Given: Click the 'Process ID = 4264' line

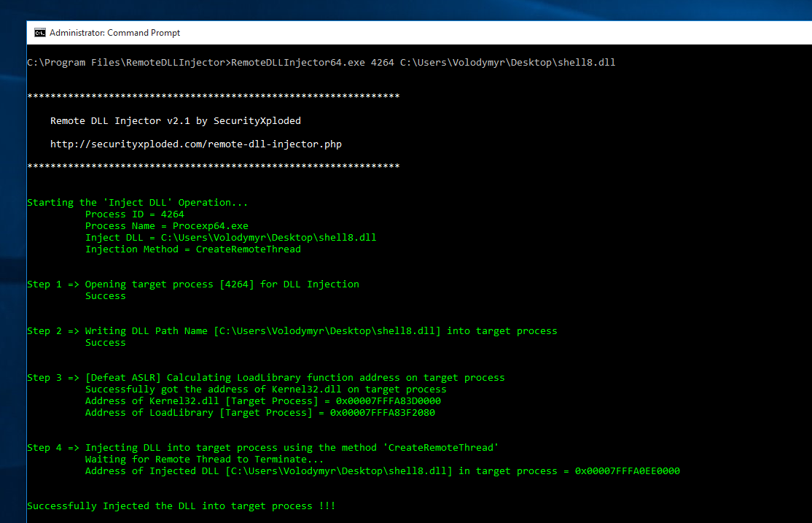Looking at the screenshot, I should coord(135,214).
